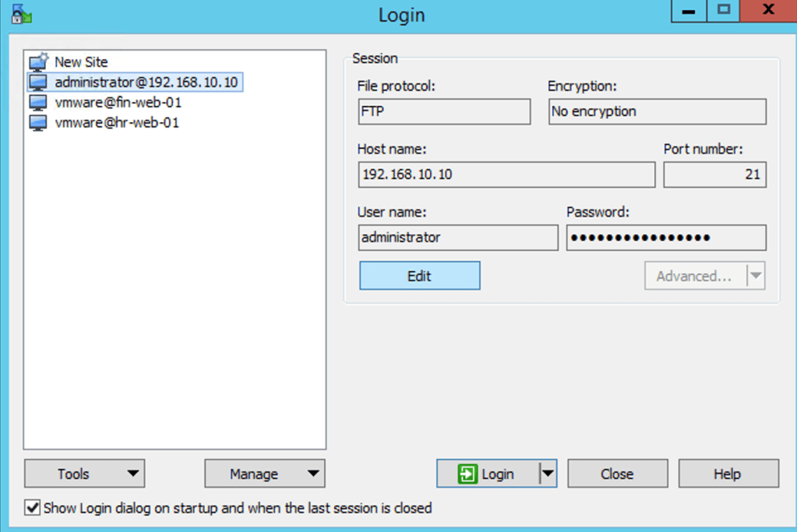Viewport: 797px width, 532px height.
Task: Click the Host name field
Action: coord(506,174)
